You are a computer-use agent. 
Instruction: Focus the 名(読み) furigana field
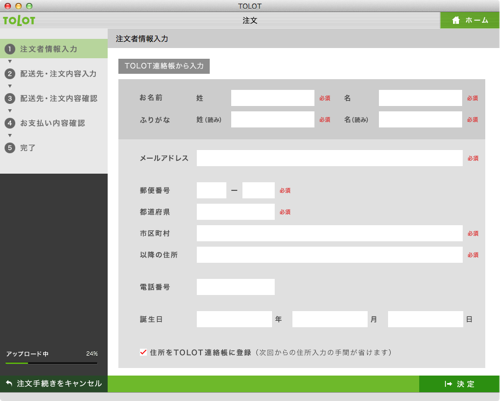[420, 119]
